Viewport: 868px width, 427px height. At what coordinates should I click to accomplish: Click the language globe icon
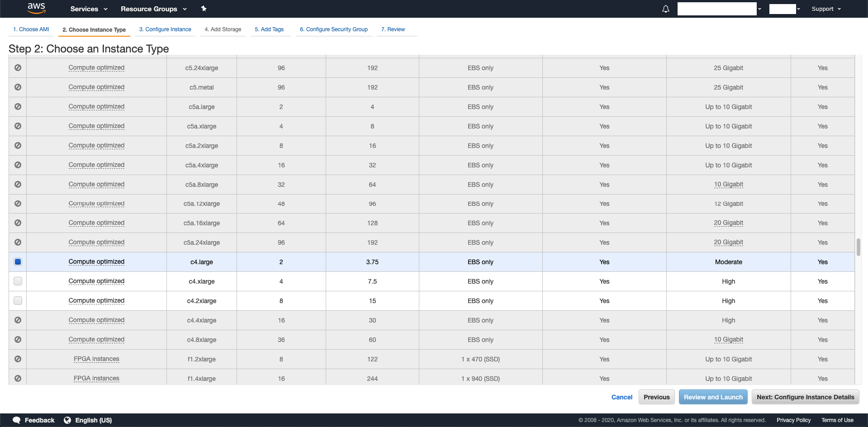tap(67, 420)
